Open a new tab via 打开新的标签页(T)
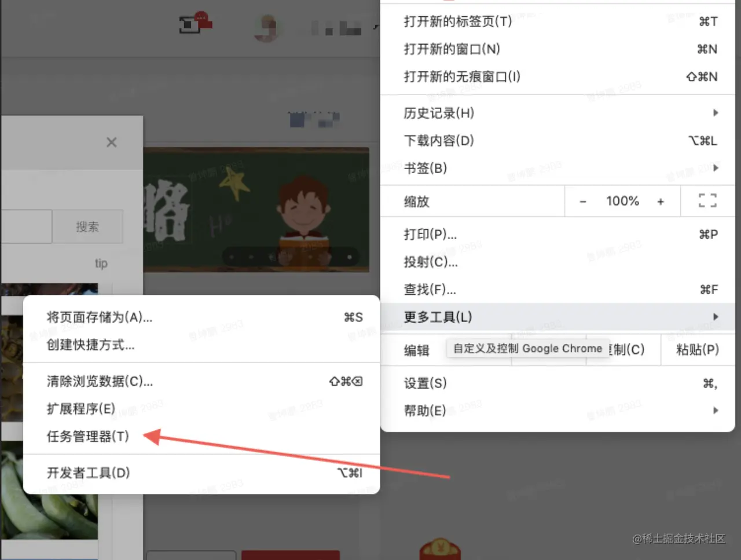 (x=557, y=21)
